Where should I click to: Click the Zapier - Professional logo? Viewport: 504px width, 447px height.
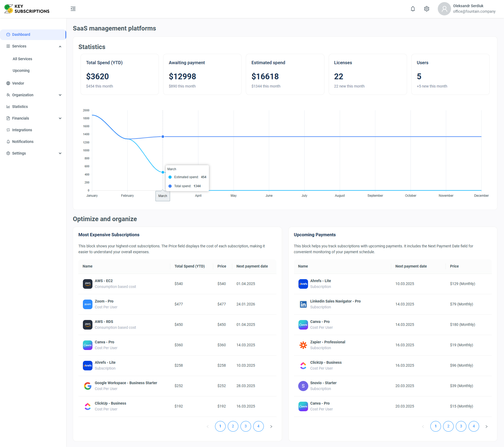click(303, 345)
